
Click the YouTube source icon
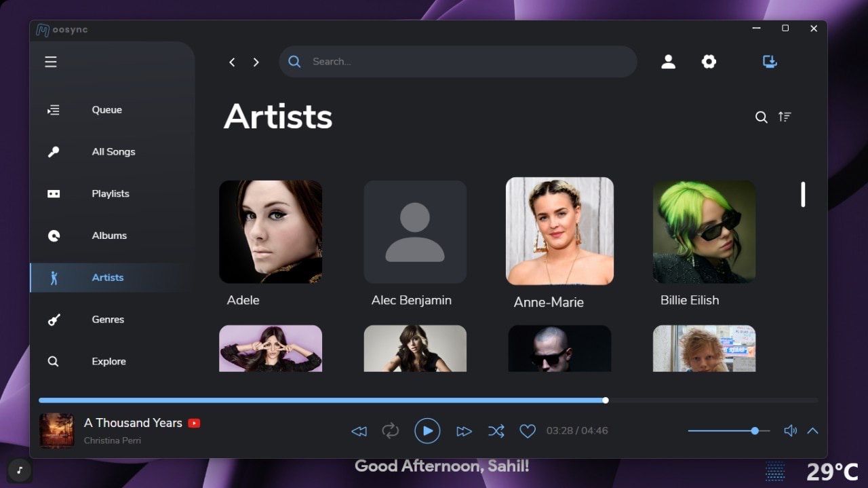[x=194, y=424]
